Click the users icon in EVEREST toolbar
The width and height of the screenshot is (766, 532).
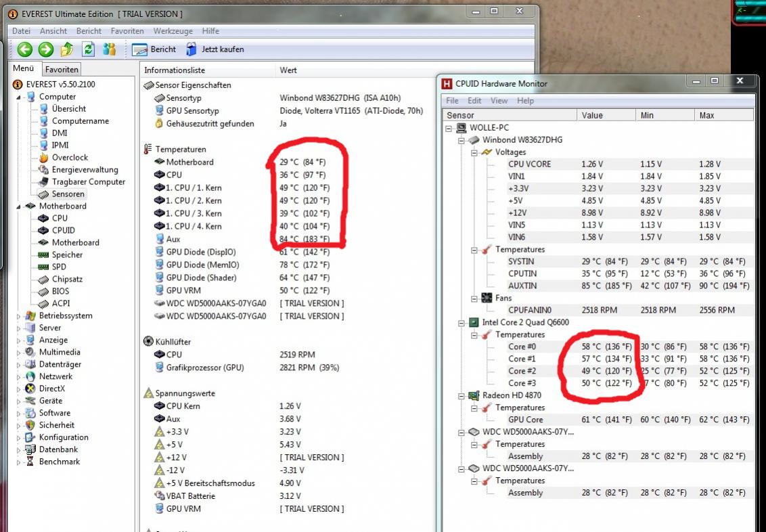[110, 49]
